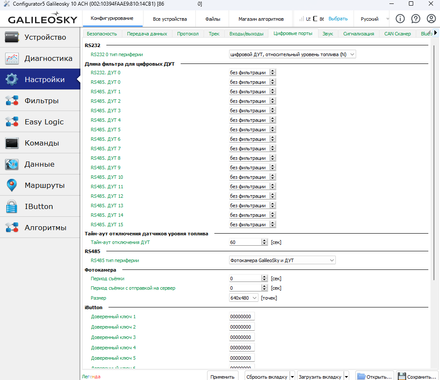Click Доверенный ключ 4 input field

pyautogui.click(x=242, y=347)
